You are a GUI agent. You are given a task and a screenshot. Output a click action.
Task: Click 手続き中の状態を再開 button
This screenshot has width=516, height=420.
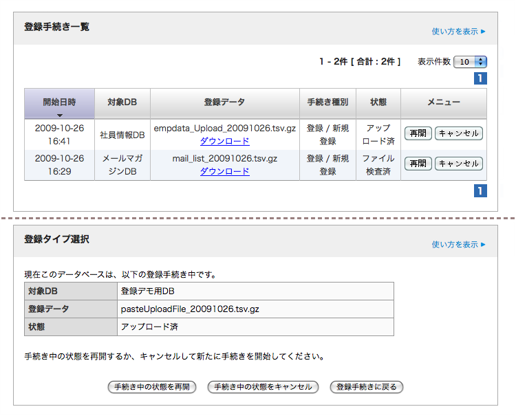[x=152, y=387]
